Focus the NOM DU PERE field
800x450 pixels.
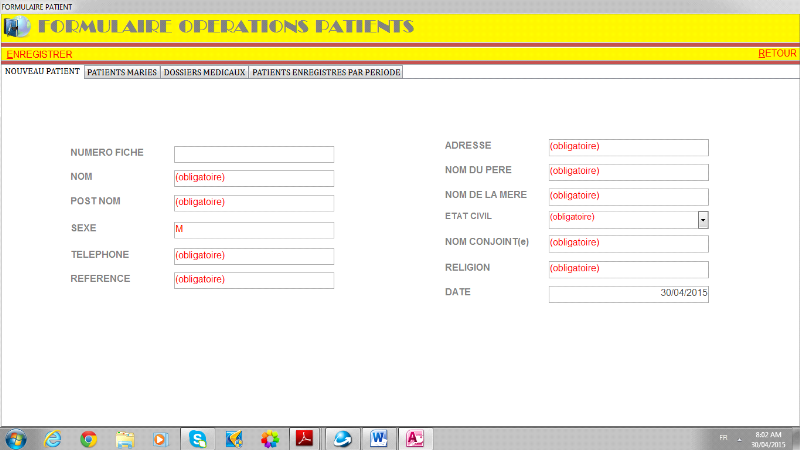coord(629,172)
